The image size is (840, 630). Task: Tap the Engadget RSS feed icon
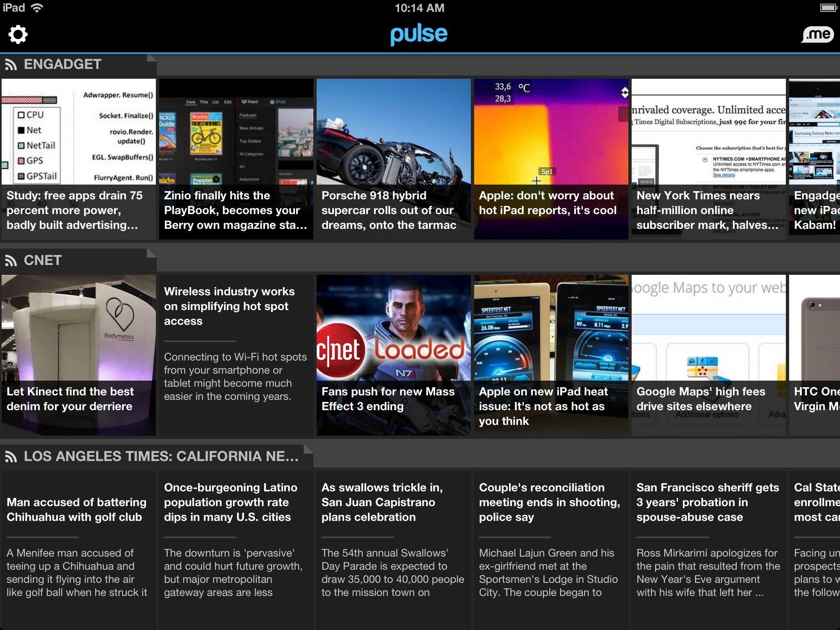pos(11,65)
